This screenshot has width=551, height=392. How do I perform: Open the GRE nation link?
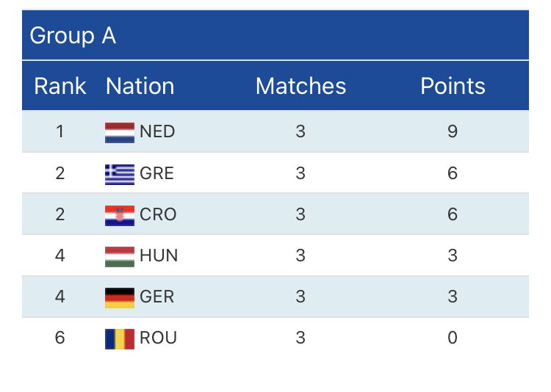click(156, 173)
